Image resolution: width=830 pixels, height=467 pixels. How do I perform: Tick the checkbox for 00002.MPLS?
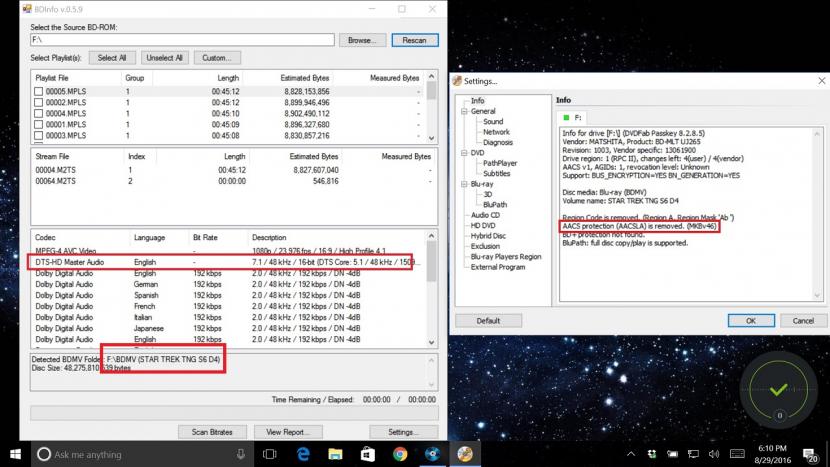(x=39, y=102)
